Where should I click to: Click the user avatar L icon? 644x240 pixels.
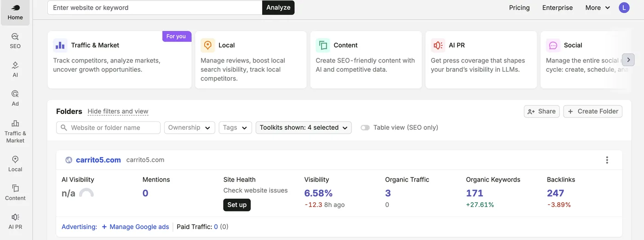(624, 7)
